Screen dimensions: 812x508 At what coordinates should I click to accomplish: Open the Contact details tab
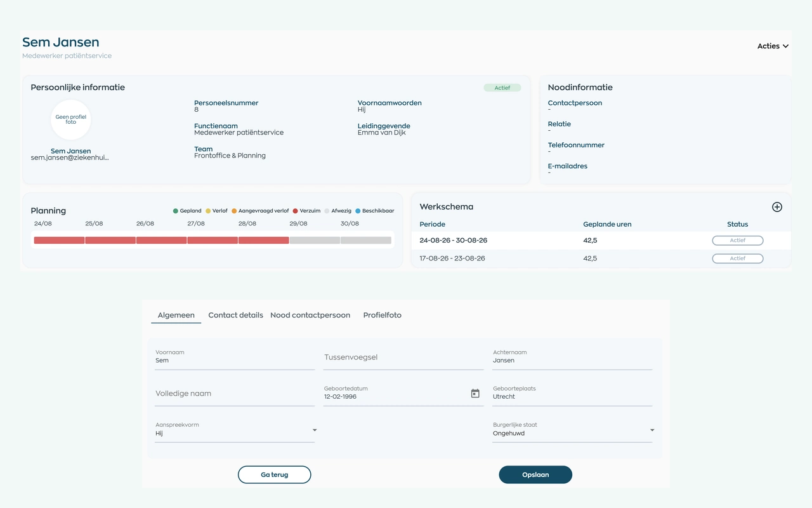236,315
